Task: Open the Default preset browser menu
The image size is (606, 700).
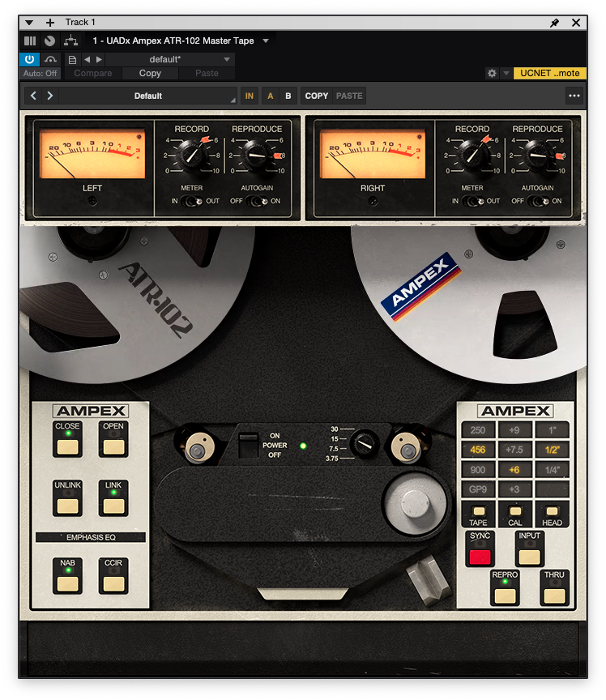Action: pyautogui.click(x=147, y=96)
